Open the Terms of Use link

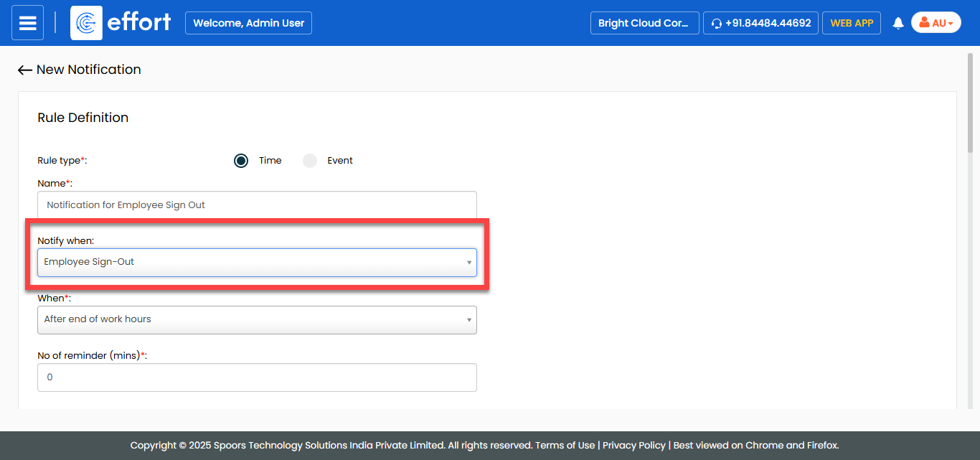[x=565, y=445]
